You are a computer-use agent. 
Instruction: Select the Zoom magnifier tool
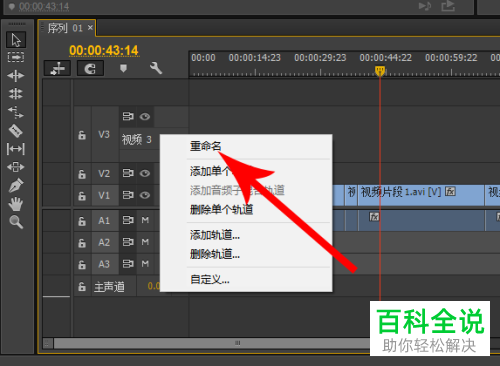[x=16, y=222]
